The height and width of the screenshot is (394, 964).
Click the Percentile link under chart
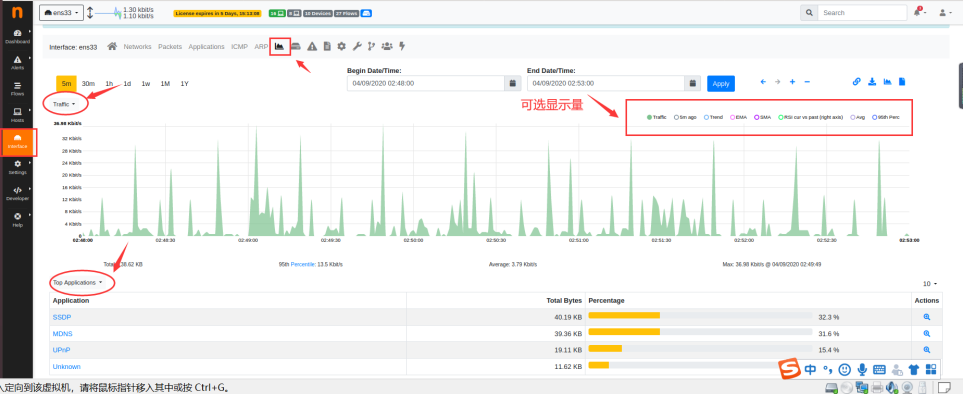coord(302,264)
